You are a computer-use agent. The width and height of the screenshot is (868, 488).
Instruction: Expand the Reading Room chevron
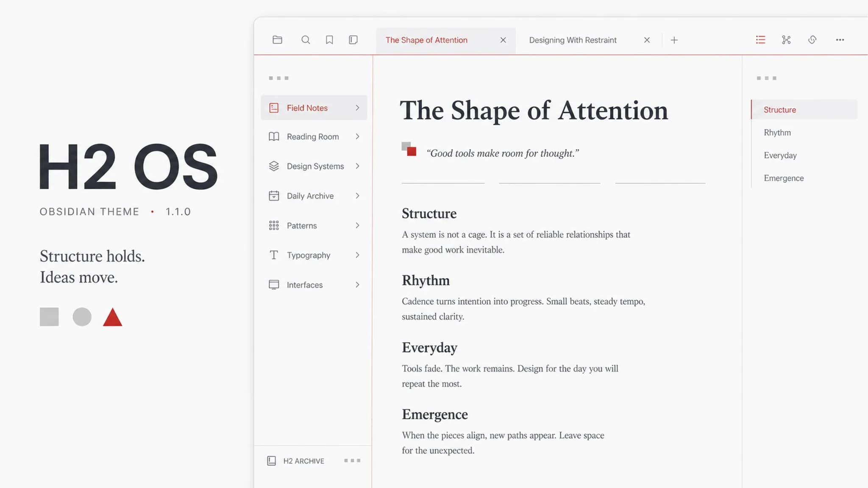(x=357, y=136)
